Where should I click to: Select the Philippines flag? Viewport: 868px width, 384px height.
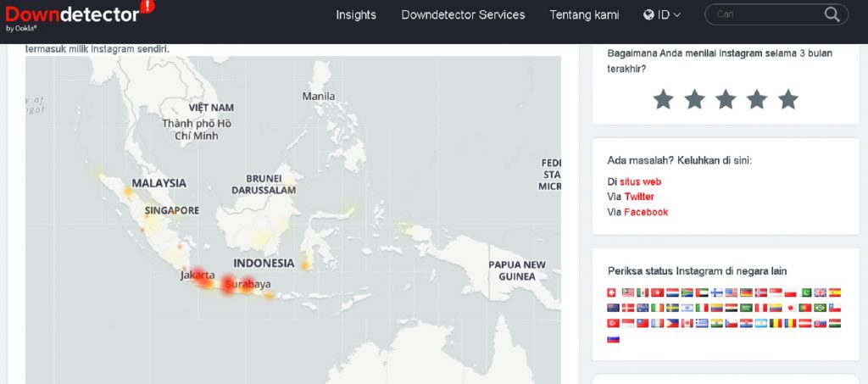[672, 323]
